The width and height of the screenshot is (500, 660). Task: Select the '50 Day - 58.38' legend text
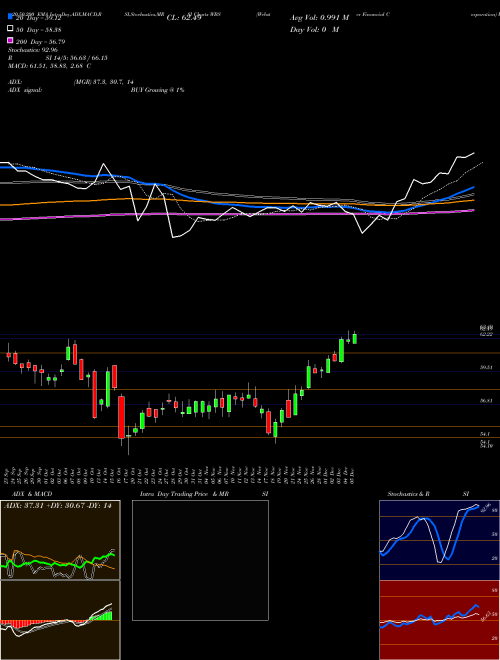[39, 30]
